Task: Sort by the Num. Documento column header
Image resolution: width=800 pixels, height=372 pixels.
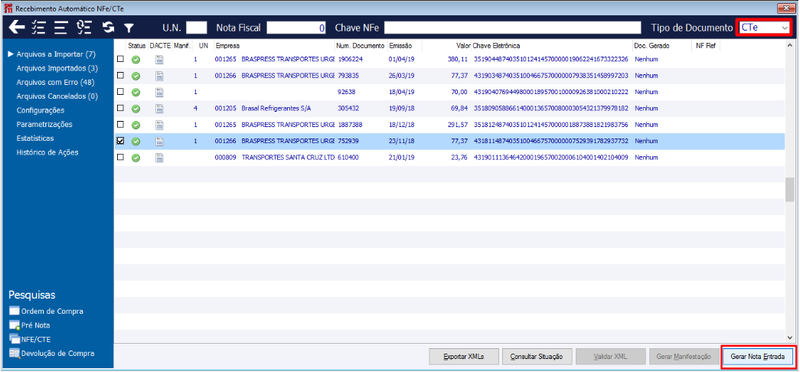Action: pyautogui.click(x=361, y=45)
